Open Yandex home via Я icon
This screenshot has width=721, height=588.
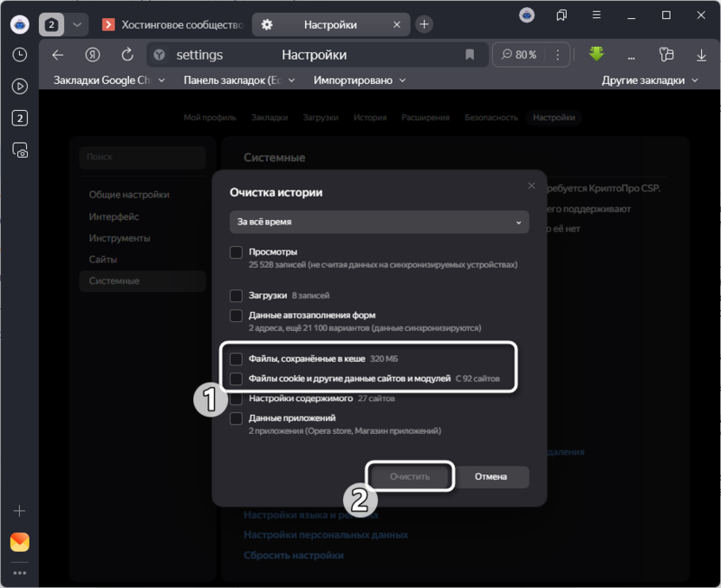(x=93, y=55)
